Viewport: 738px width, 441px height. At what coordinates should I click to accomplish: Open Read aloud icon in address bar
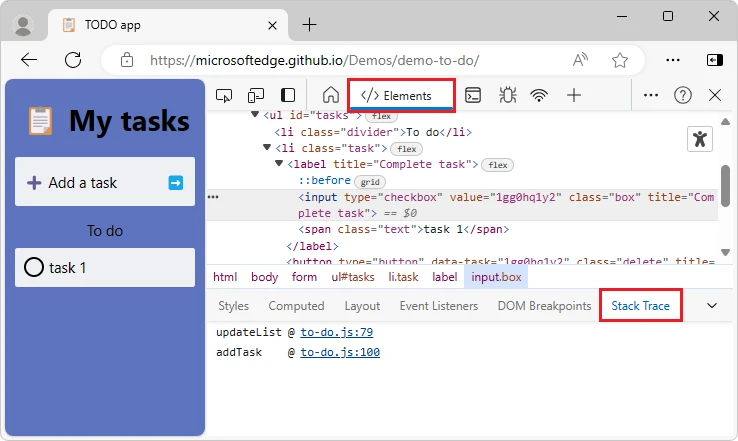pos(580,60)
